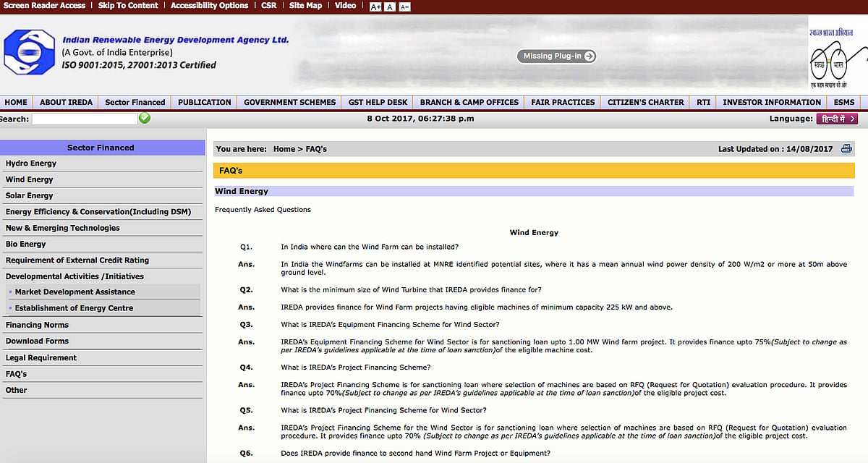Screen dimensions: 868x463
Task: Open Market Development Assistance sub-item
Action: click(75, 292)
